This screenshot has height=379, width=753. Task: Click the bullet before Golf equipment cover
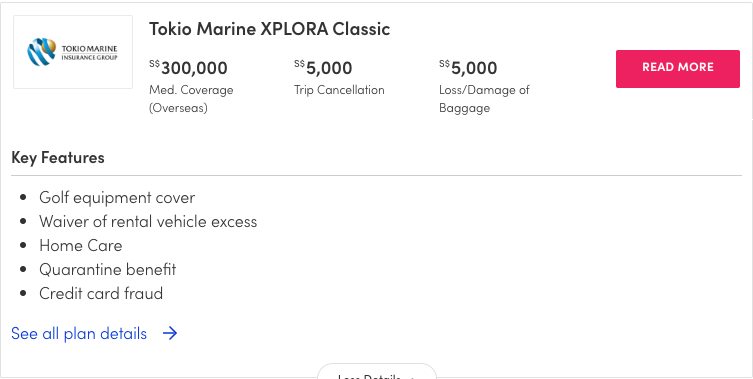[23, 197]
